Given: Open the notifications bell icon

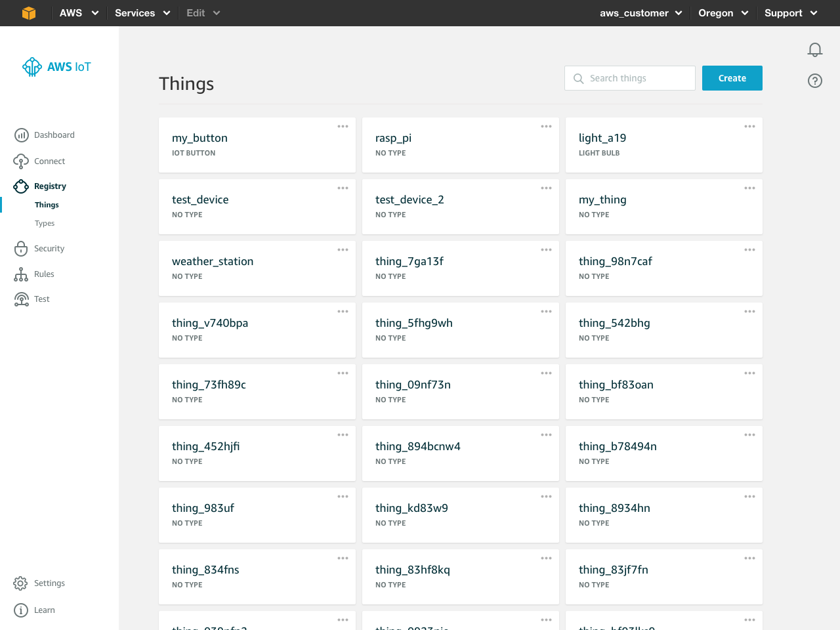Looking at the screenshot, I should tap(814, 50).
